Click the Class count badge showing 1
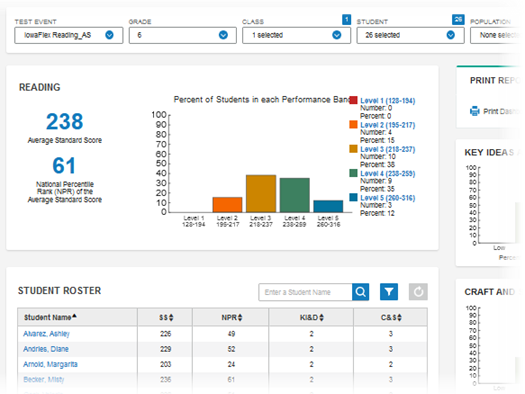Viewport: 525px width, 394px height. [x=346, y=19]
